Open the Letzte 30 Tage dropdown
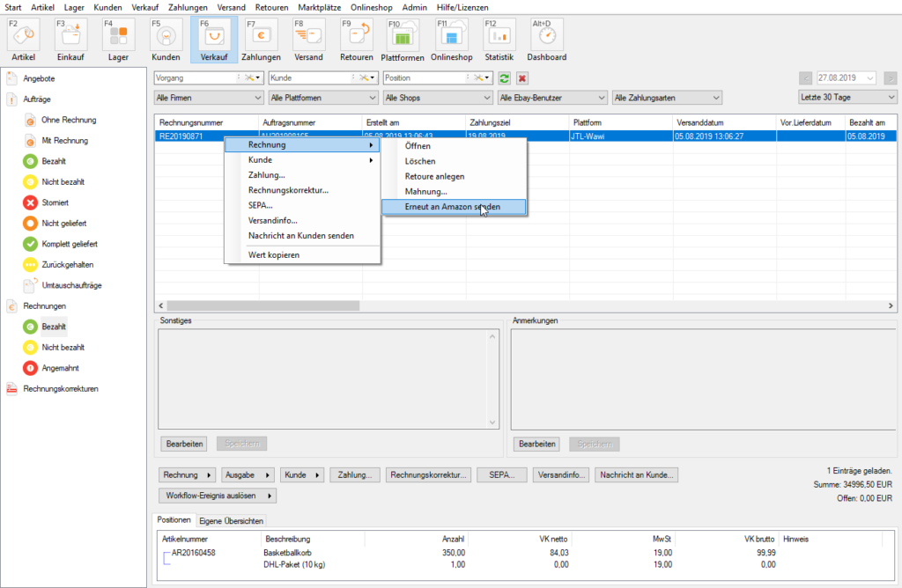Image resolution: width=902 pixels, height=588 pixels. pyautogui.click(x=847, y=97)
